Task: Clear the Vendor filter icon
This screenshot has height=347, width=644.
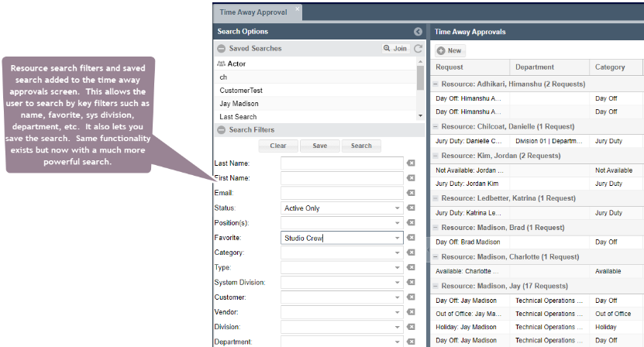Action: coord(411,311)
